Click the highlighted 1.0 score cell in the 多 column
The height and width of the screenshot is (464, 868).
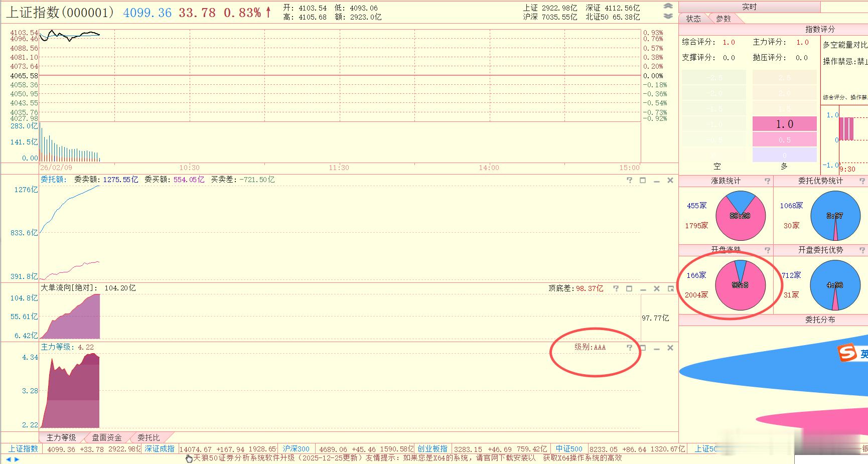(784, 124)
